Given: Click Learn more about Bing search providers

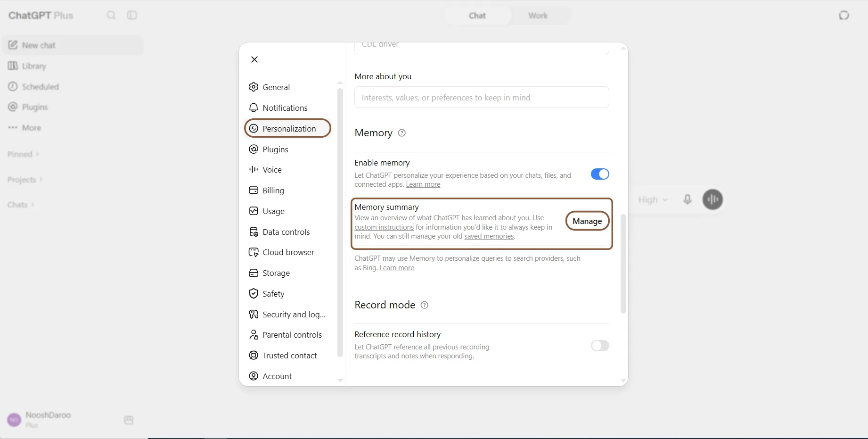Looking at the screenshot, I should pos(397,268).
